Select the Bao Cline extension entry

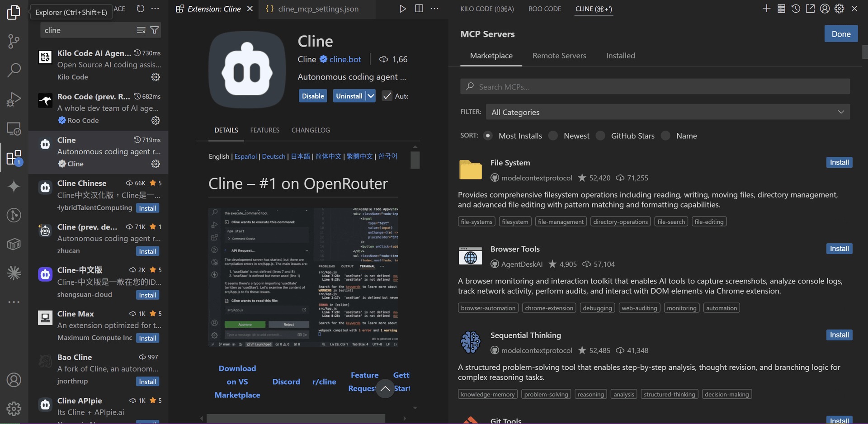[x=99, y=369]
